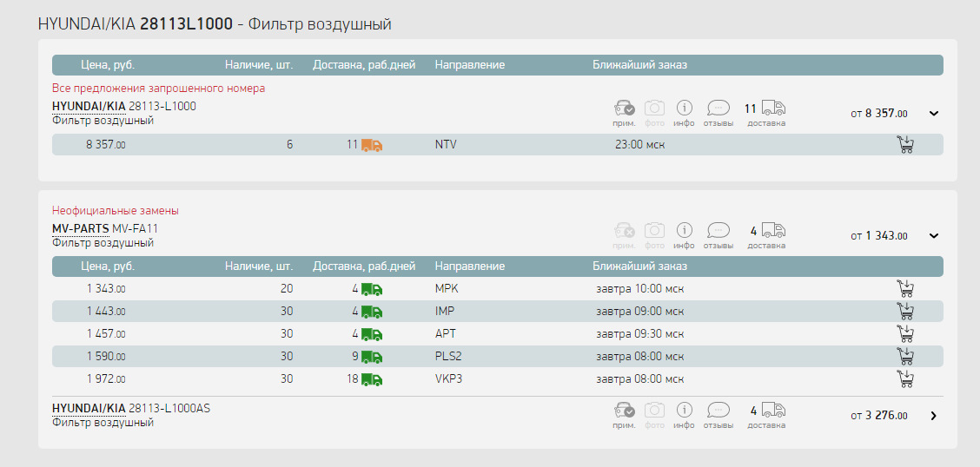Click delivery truck icon for MV-FA11

tap(773, 230)
